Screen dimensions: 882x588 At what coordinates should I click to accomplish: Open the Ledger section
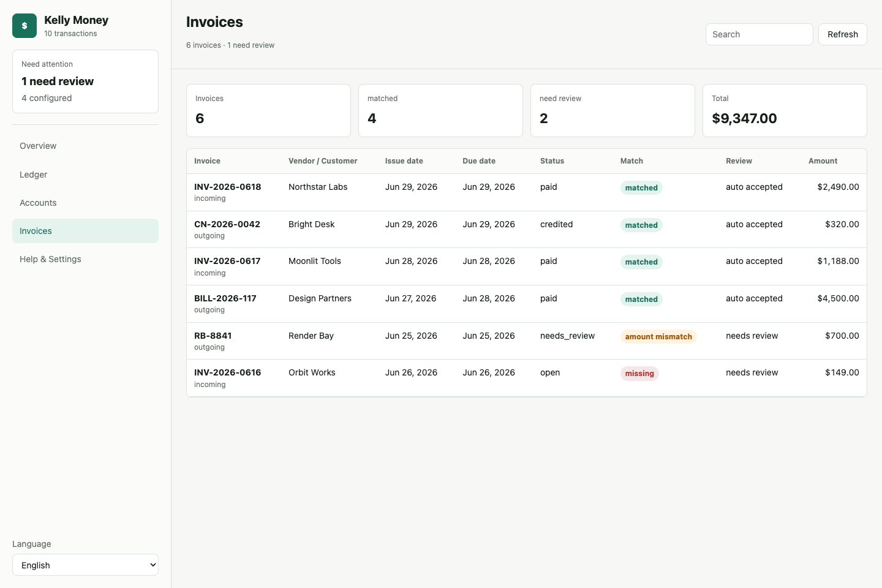85,175
